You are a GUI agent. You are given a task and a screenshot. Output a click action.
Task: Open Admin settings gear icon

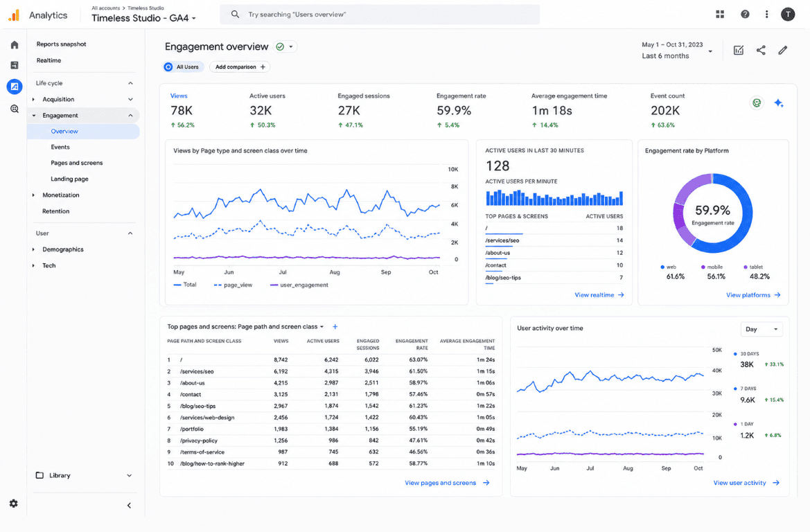click(14, 504)
